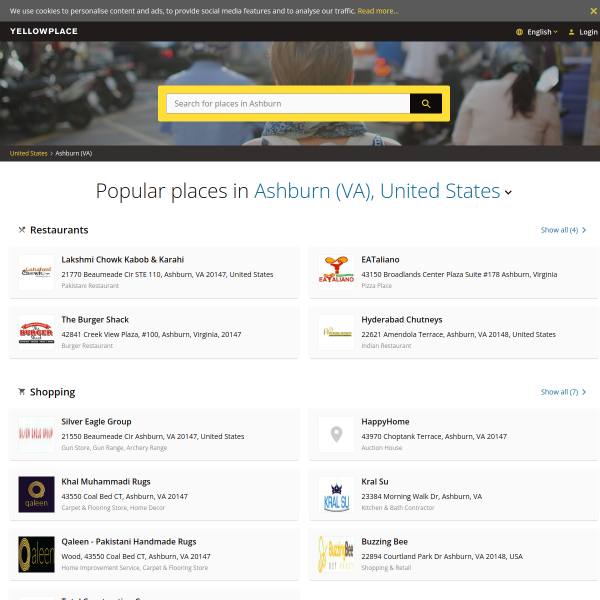The width and height of the screenshot is (600, 600).
Task: Click the Restaurants fork-and-knife icon
Action: coord(22,230)
